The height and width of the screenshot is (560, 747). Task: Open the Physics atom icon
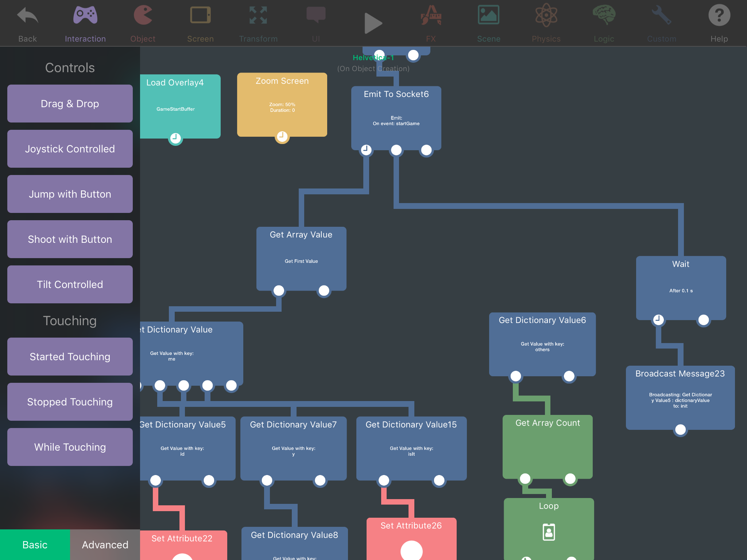(546, 15)
